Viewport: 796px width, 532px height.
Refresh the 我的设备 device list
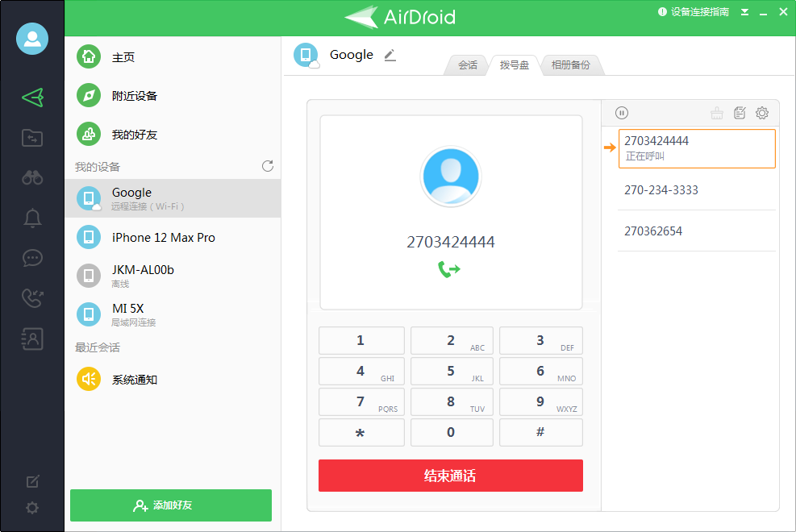pyautogui.click(x=268, y=166)
